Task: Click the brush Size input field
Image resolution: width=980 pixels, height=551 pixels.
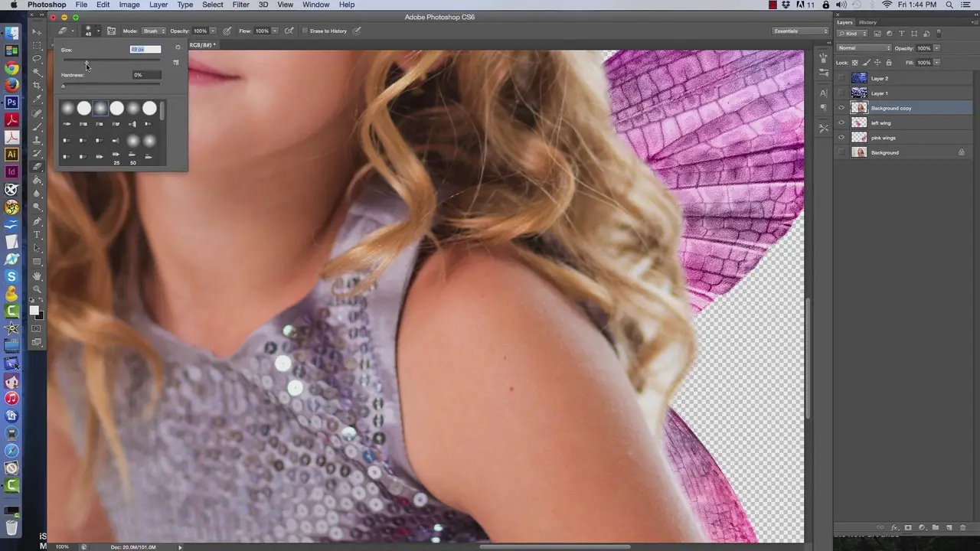Action: pos(145,50)
